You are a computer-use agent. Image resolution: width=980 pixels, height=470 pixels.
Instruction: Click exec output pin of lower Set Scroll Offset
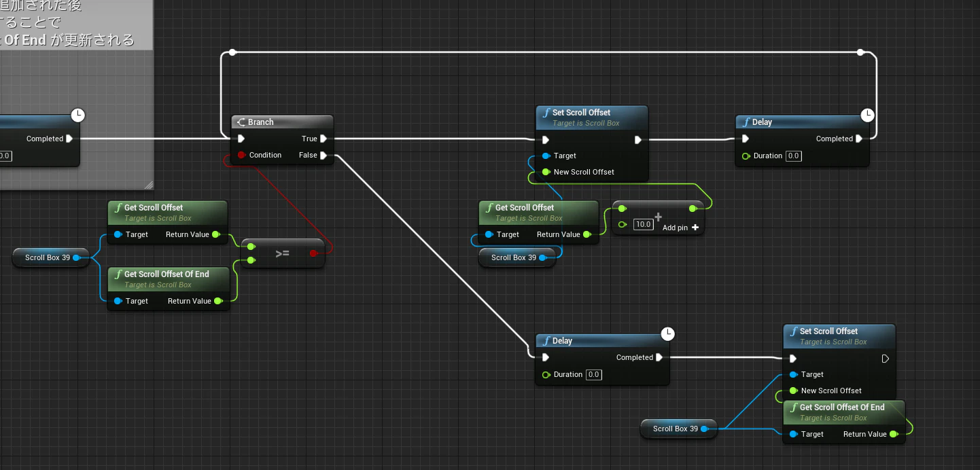pos(886,359)
